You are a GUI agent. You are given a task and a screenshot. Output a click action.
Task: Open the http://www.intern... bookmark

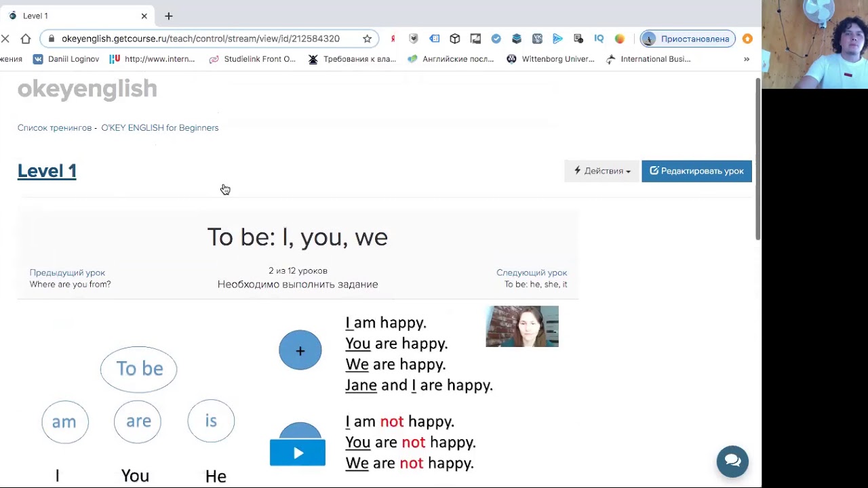[x=152, y=59]
